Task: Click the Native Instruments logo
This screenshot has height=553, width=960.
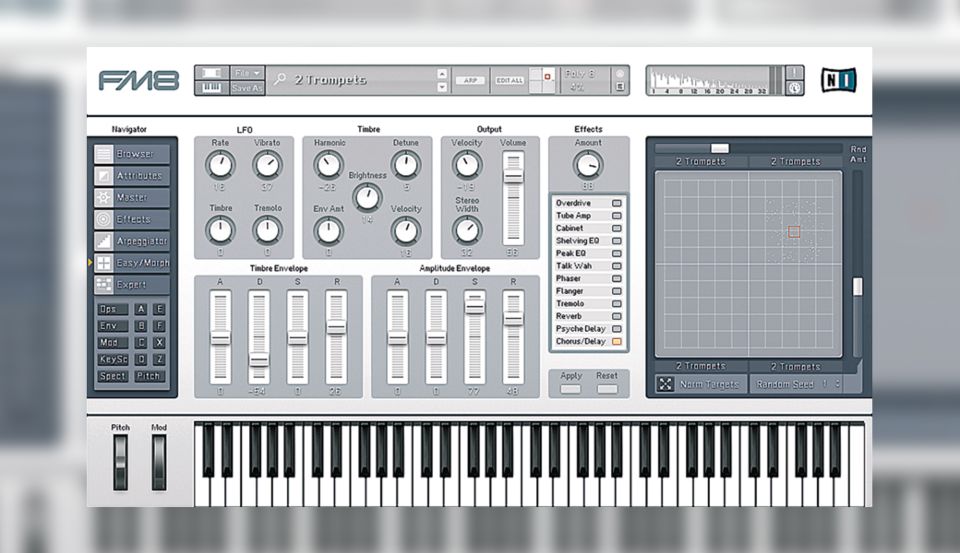Action: click(838, 80)
